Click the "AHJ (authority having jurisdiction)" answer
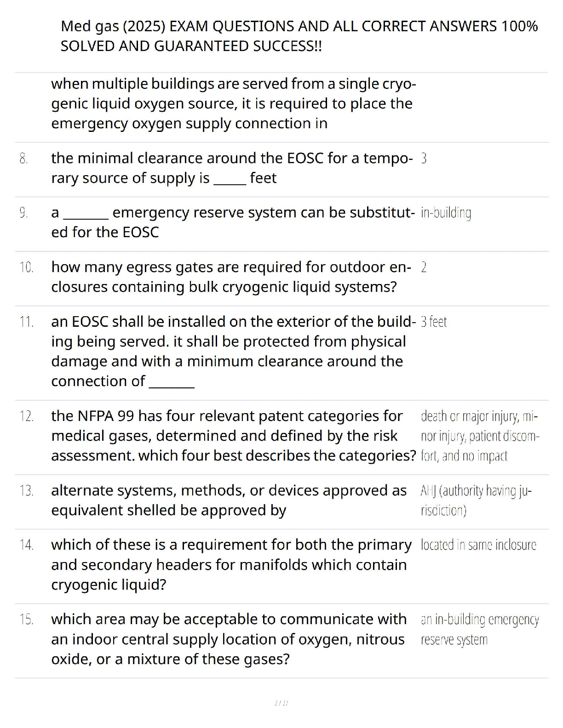The height and width of the screenshot is (728, 563). coord(476,500)
